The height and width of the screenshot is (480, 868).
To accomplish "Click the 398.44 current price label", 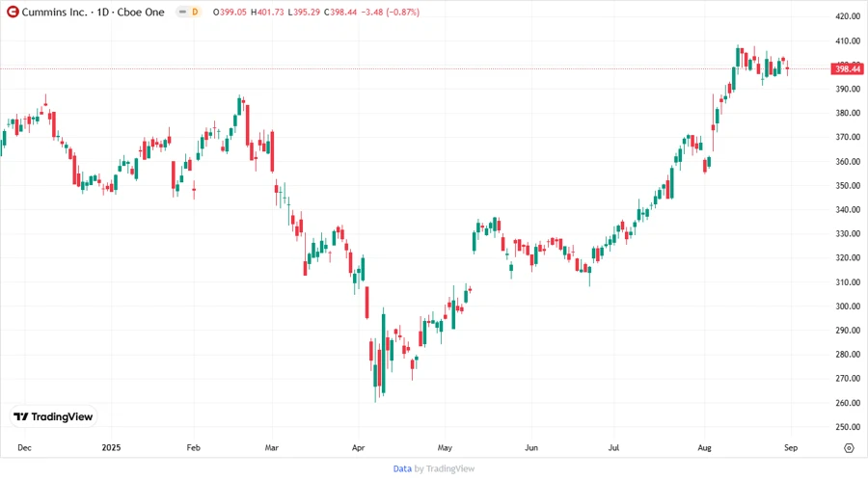I will [848, 69].
